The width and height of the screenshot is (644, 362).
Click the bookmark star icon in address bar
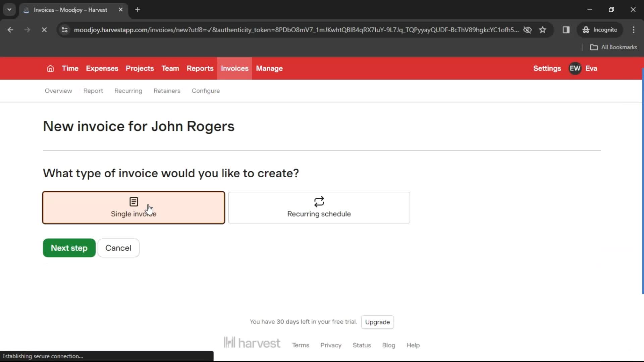point(543,29)
